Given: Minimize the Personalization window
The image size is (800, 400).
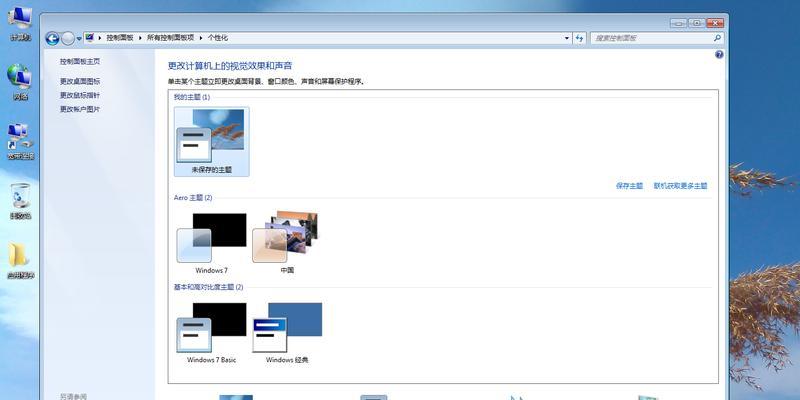Looking at the screenshot, I should (x=678, y=23).
